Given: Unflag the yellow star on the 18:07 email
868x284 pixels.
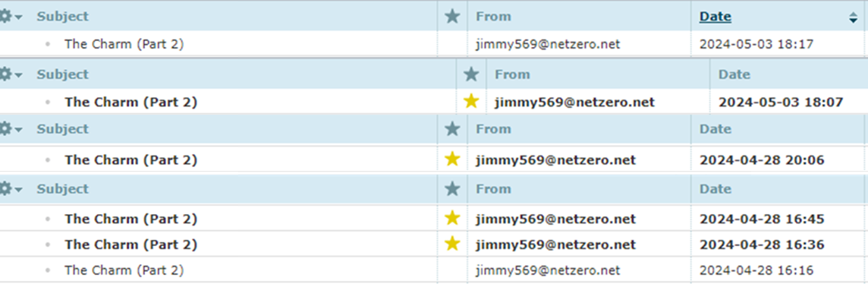Looking at the screenshot, I should pyautogui.click(x=471, y=101).
